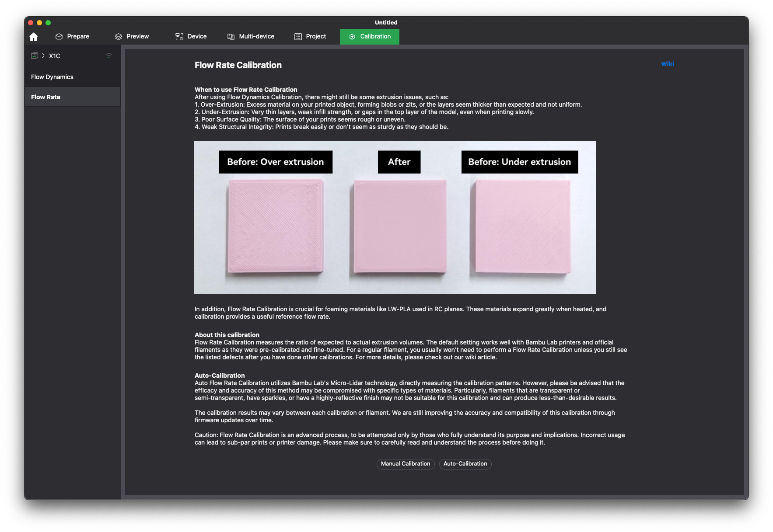This screenshot has width=773, height=532.
Task: Click the Calibration gear icon
Action: [x=352, y=37]
